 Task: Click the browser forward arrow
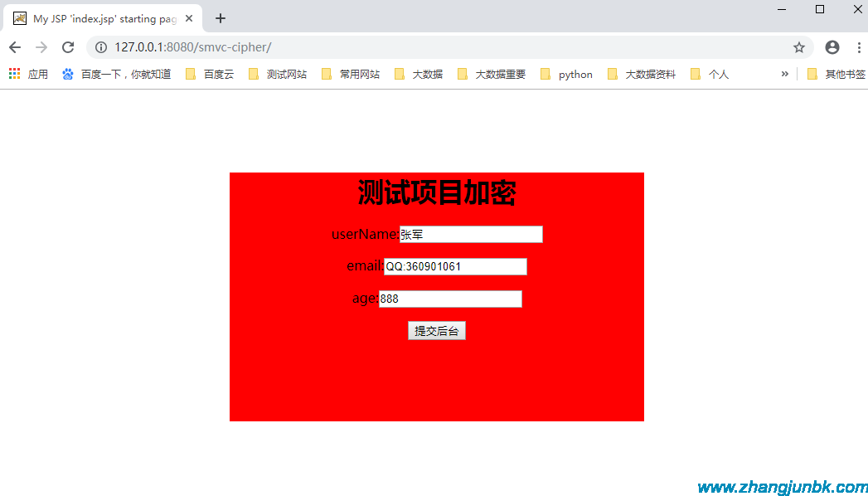pyautogui.click(x=41, y=47)
